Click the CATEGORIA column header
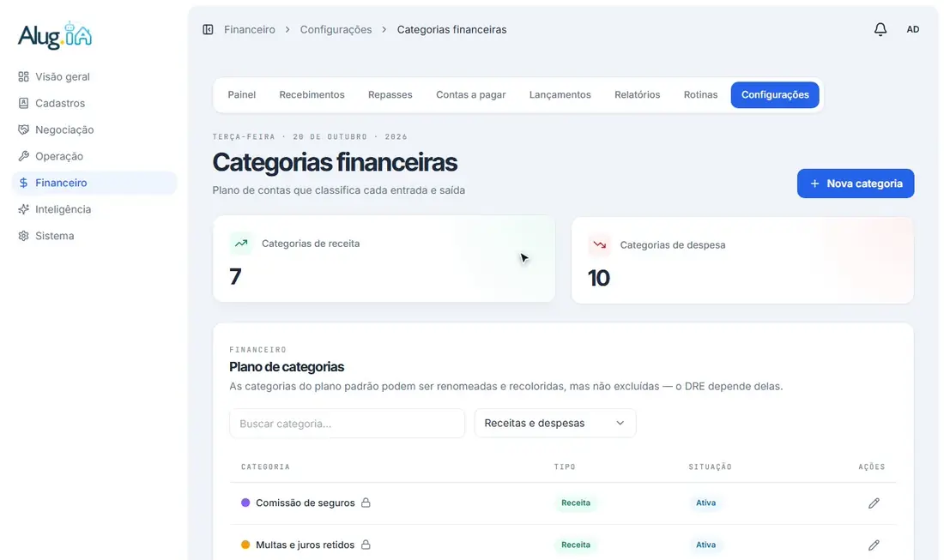The width and height of the screenshot is (944, 560). pos(265,467)
